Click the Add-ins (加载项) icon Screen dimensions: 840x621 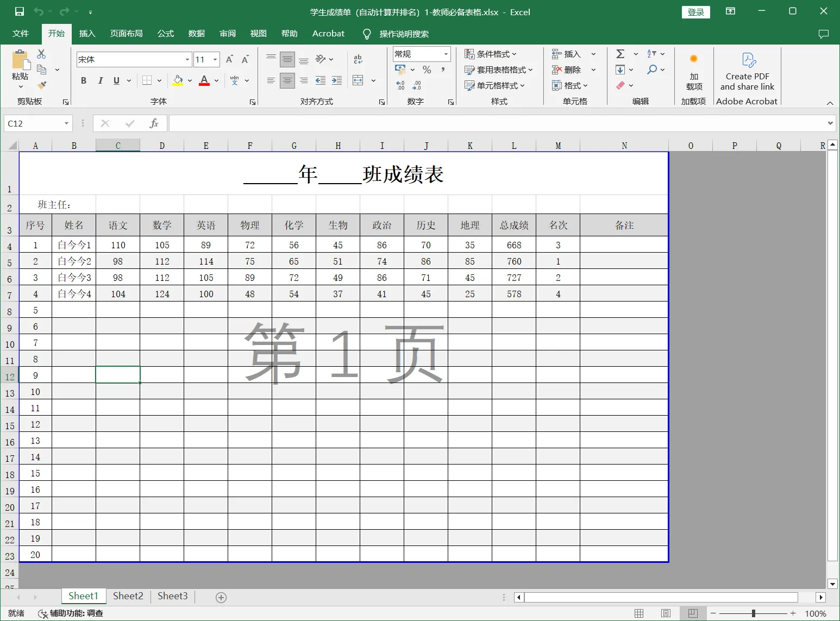pos(694,71)
